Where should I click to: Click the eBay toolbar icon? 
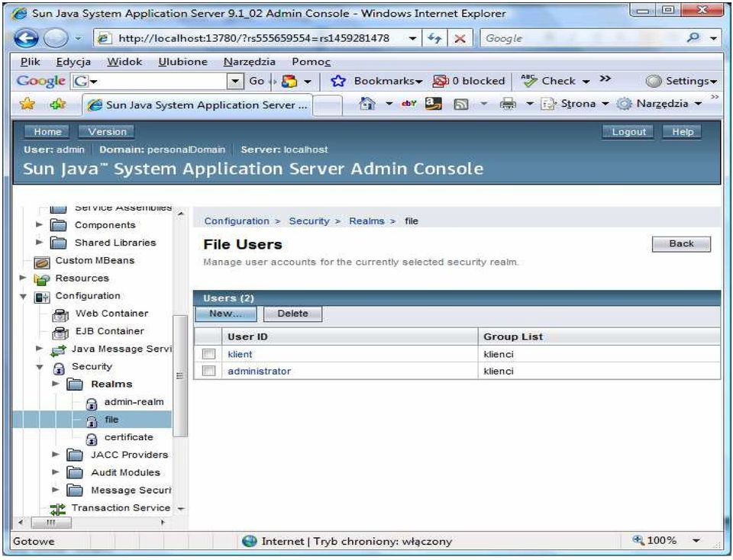pyautogui.click(x=409, y=103)
